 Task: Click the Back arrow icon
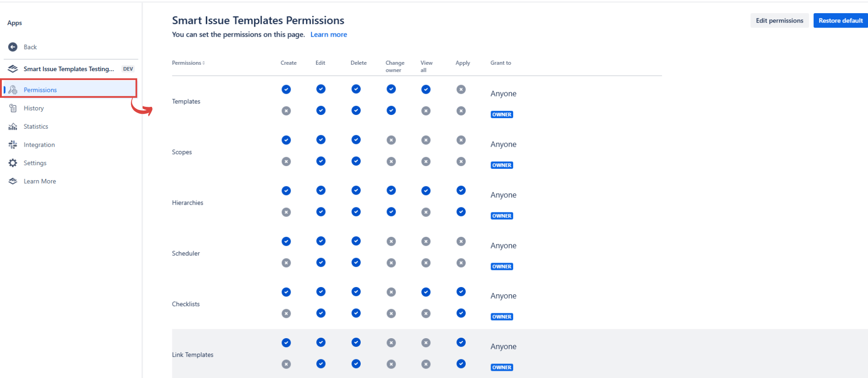coord(13,47)
